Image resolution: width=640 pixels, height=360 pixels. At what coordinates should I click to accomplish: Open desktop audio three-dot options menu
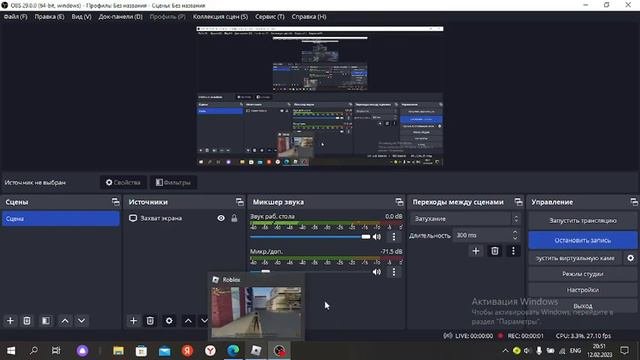394,237
